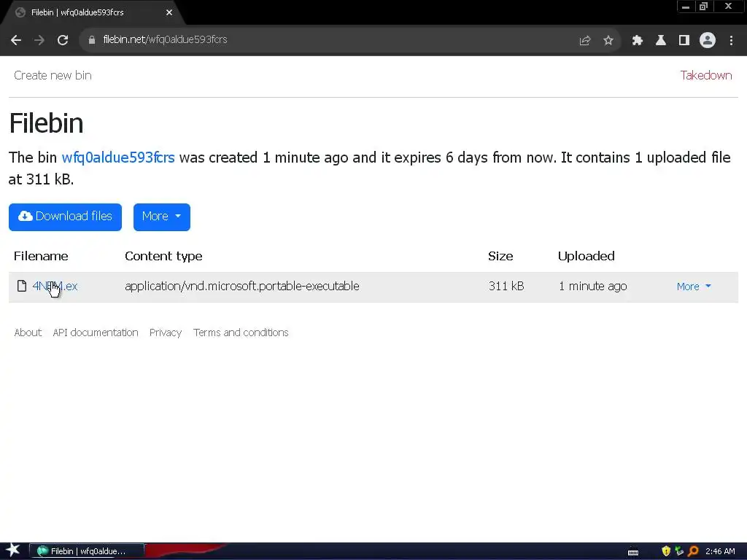
Task: Click the 2:46 AM clock
Action: pyautogui.click(x=720, y=551)
